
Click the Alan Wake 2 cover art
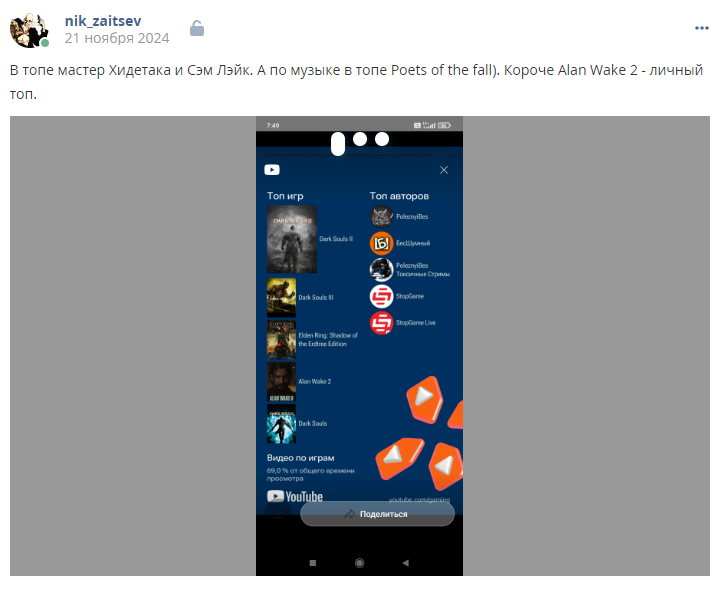pos(281,381)
